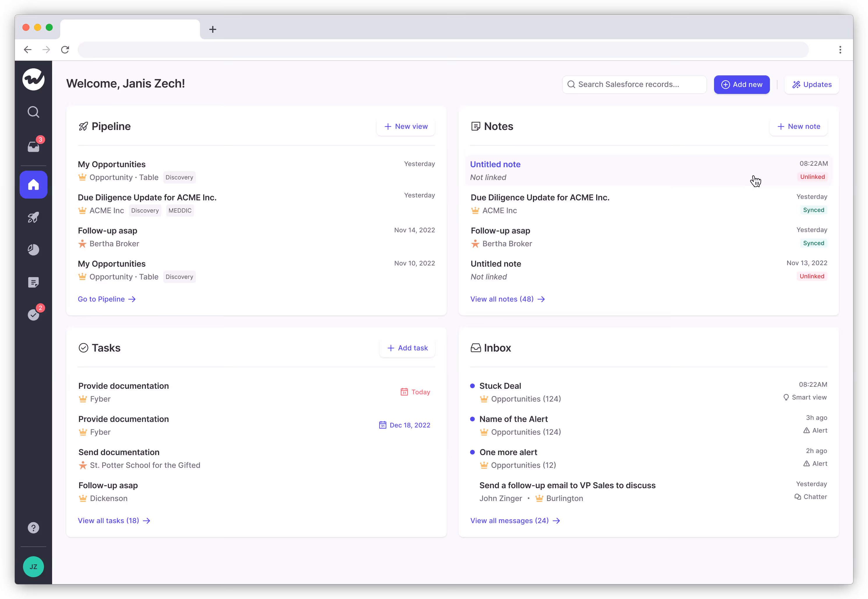Open Search from the sidebar
This screenshot has height=599, width=868.
pos(33,111)
